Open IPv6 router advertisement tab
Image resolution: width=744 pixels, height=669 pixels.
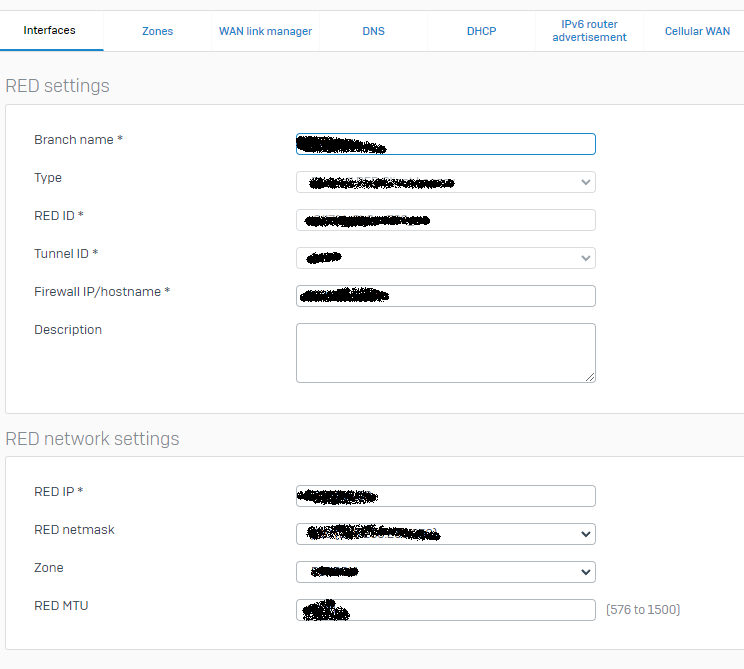[x=589, y=31]
